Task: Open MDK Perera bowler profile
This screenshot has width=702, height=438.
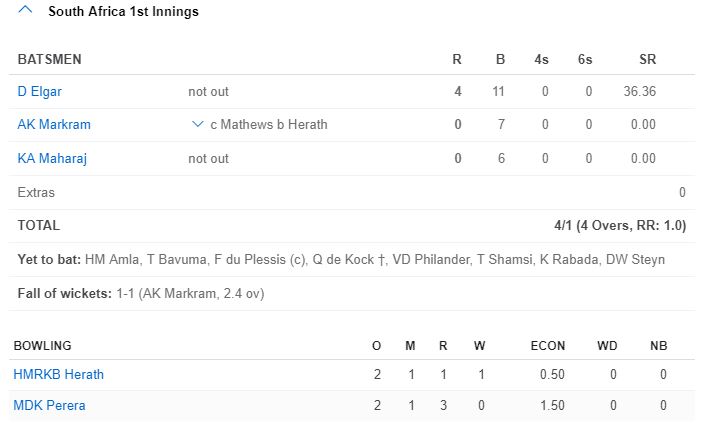Action: click(49, 406)
